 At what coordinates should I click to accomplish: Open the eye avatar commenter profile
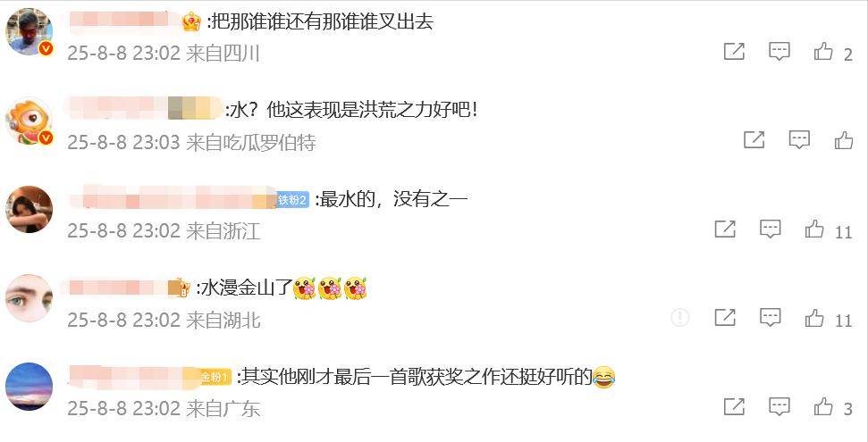[x=29, y=298]
